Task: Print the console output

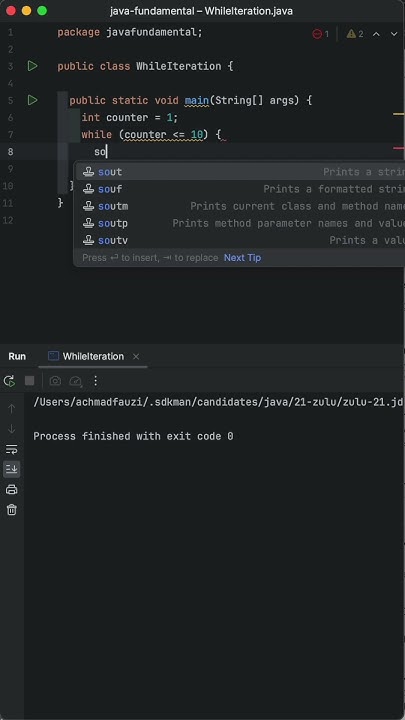Action: pos(11,489)
